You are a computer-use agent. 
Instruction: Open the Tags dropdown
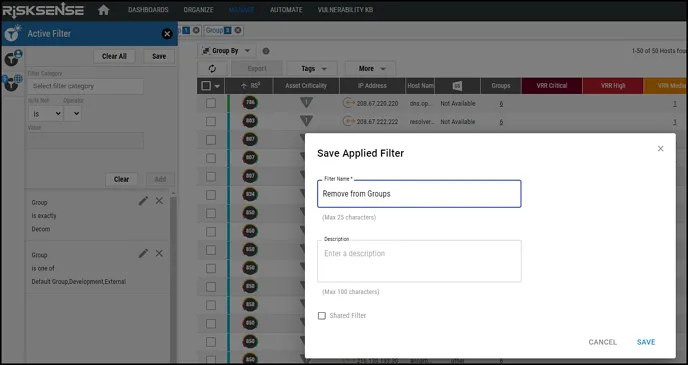pos(312,68)
